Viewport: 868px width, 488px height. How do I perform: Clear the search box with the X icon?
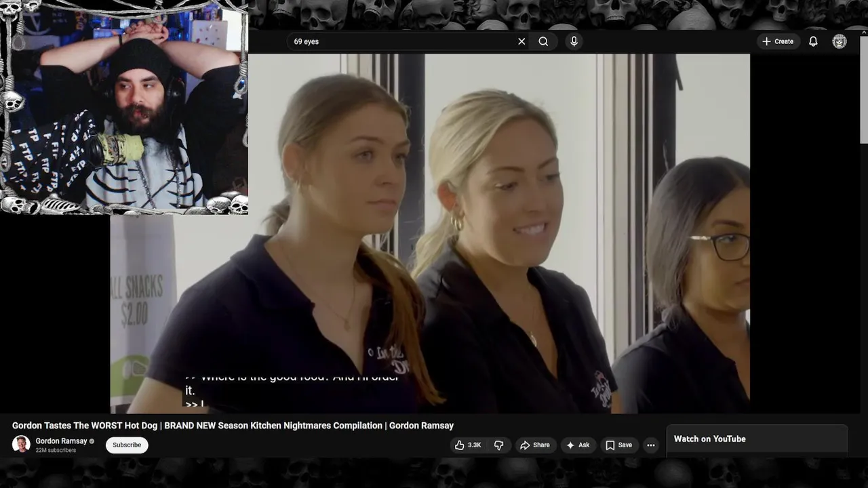521,41
